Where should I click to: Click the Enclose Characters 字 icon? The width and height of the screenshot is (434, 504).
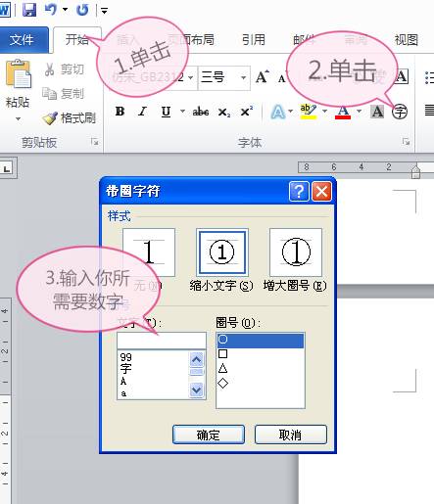pyautogui.click(x=400, y=112)
